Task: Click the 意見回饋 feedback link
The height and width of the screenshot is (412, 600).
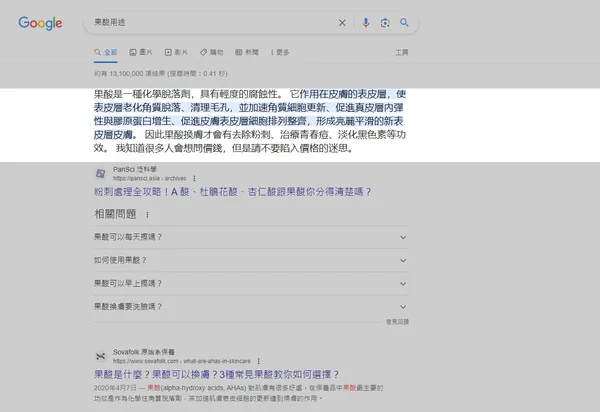Action: tap(397, 322)
